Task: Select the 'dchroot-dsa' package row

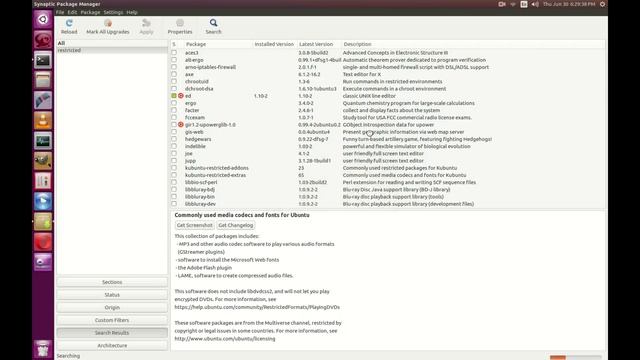Action: pyautogui.click(x=388, y=89)
